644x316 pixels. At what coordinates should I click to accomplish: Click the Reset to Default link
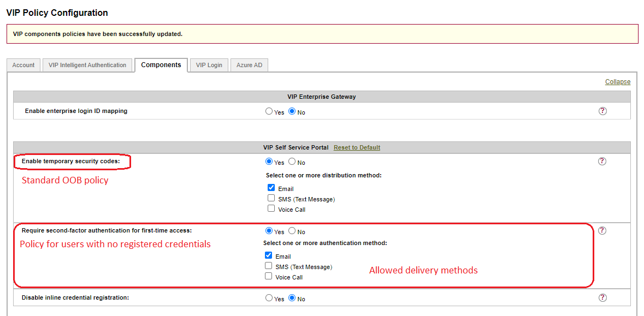357,147
